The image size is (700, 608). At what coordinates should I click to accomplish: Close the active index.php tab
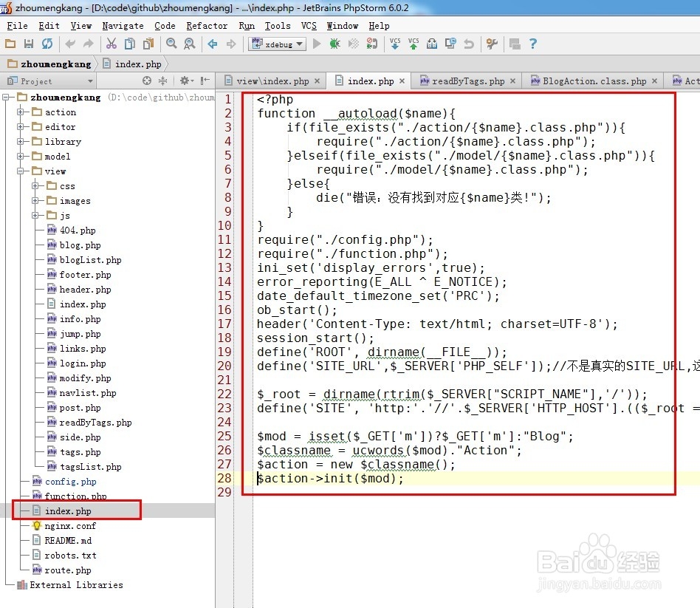tap(402, 81)
